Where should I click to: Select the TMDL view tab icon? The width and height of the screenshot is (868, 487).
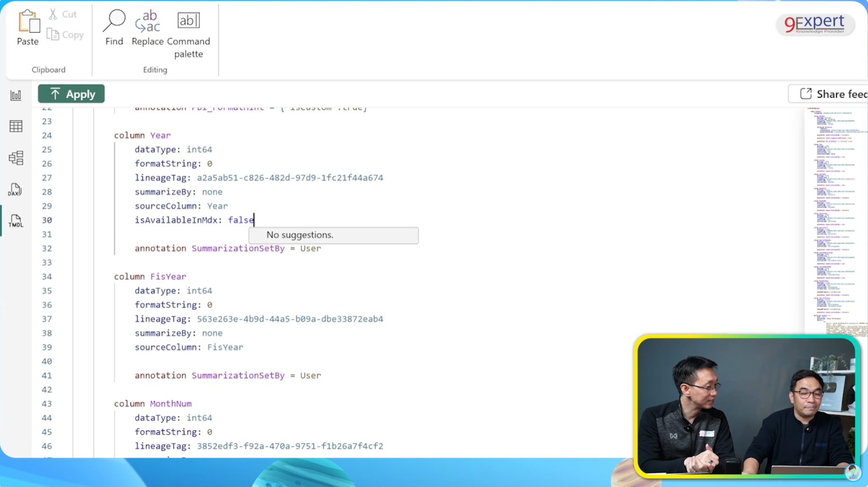pyautogui.click(x=16, y=221)
